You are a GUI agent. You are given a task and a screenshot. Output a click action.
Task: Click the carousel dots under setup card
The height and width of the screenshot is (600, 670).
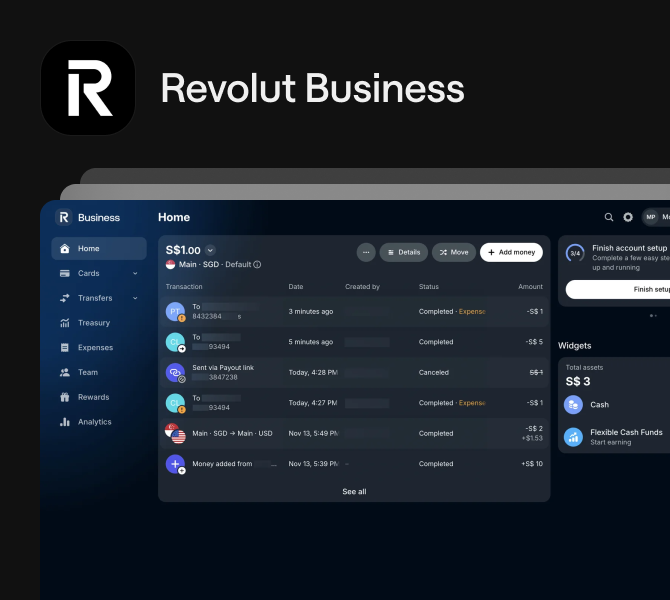pyautogui.click(x=653, y=316)
